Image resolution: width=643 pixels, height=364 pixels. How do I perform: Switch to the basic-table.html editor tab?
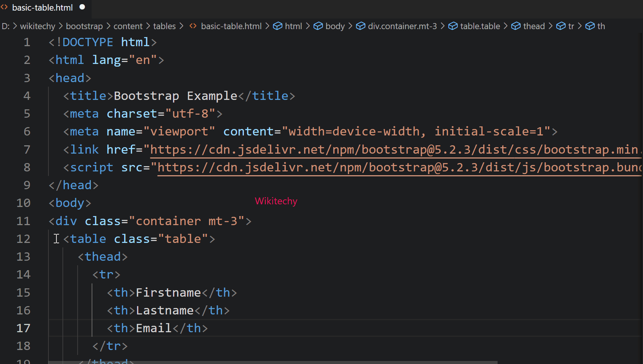(42, 8)
